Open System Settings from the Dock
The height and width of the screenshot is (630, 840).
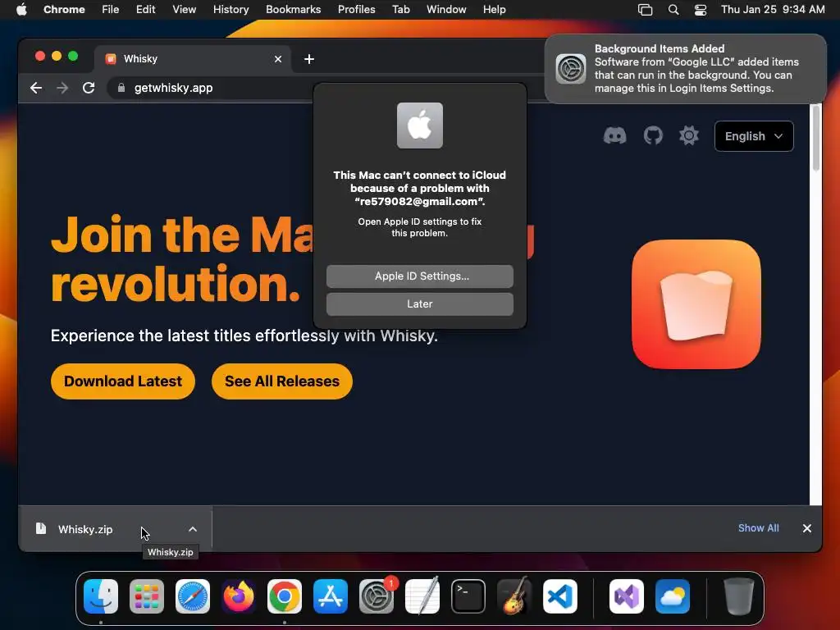376,596
